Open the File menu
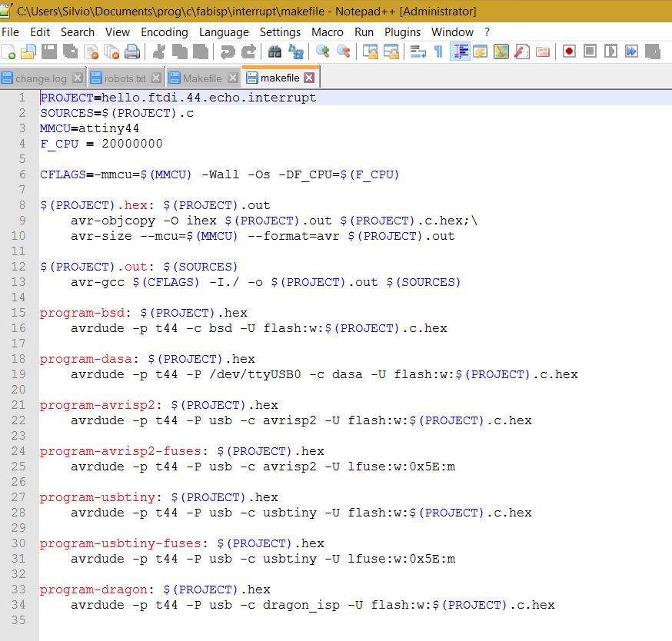 point(10,32)
